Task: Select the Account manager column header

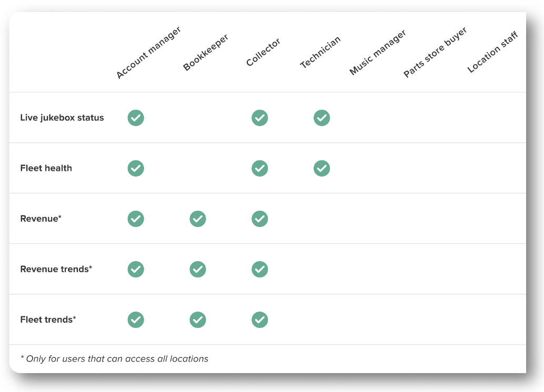Action: point(148,53)
